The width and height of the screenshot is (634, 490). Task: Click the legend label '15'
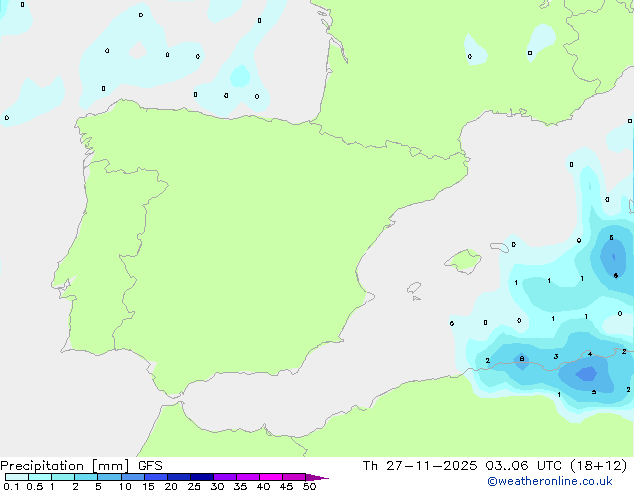click(x=148, y=486)
